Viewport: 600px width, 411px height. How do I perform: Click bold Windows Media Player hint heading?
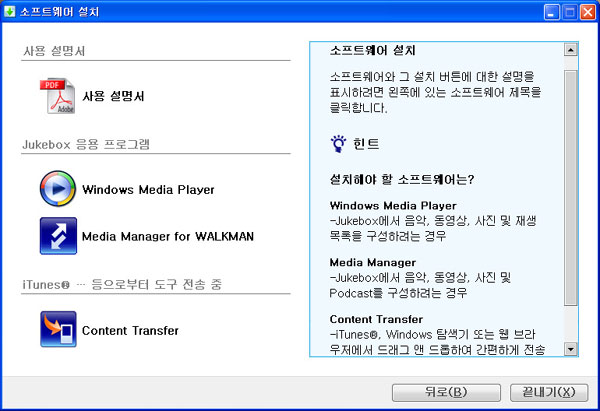pyautogui.click(x=393, y=206)
